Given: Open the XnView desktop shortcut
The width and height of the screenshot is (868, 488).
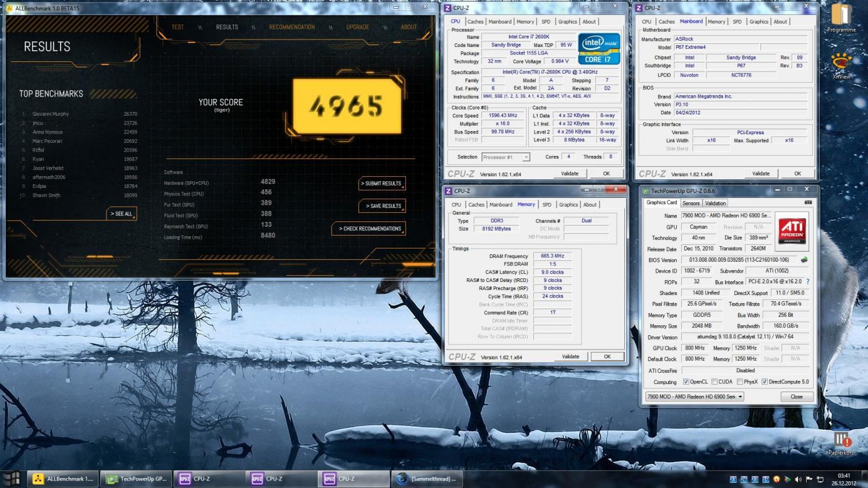Looking at the screenshot, I should click(841, 66).
